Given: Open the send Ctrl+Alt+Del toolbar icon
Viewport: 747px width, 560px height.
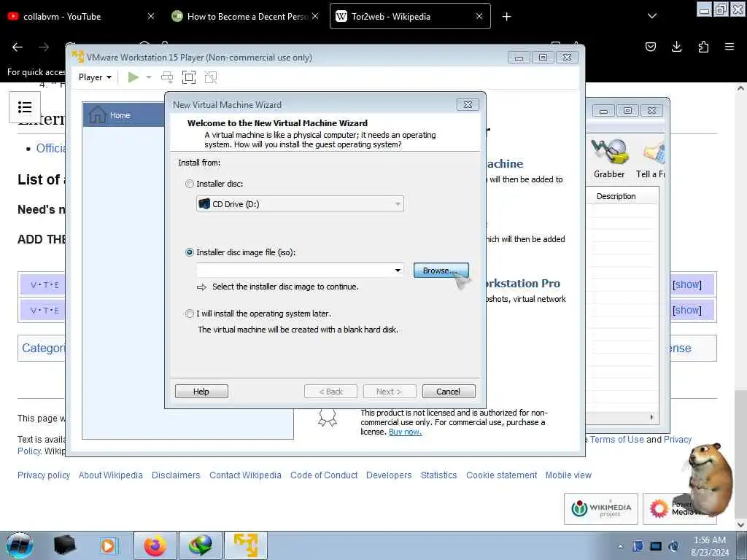Looking at the screenshot, I should (x=167, y=77).
